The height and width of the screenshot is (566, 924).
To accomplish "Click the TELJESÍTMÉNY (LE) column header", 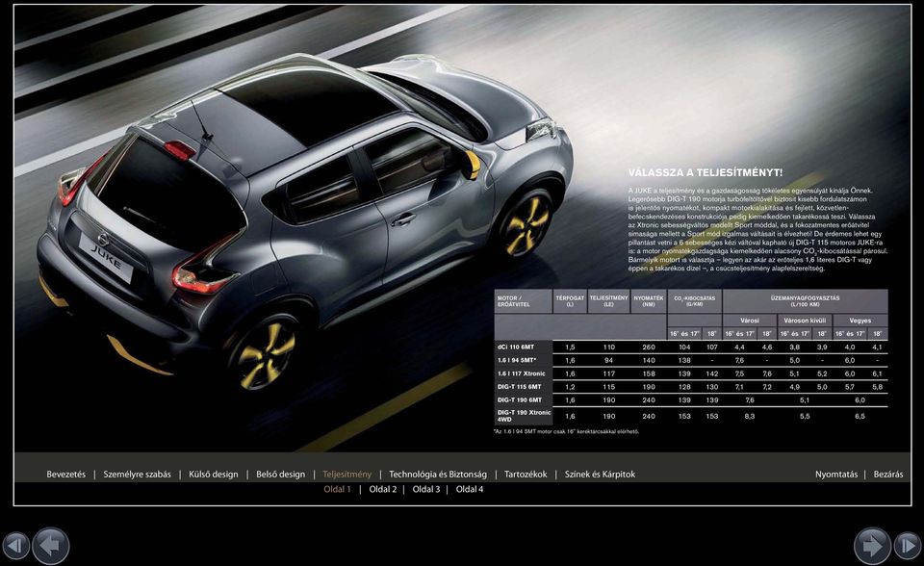I will click(608, 301).
